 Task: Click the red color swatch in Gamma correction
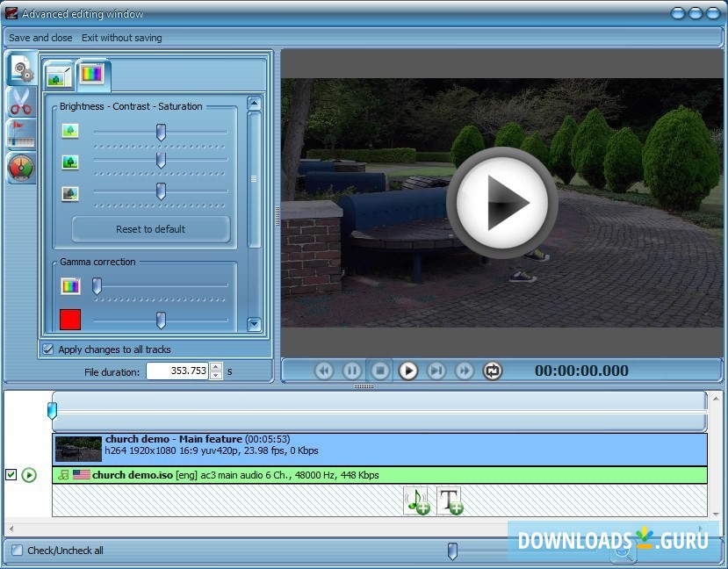(x=70, y=319)
